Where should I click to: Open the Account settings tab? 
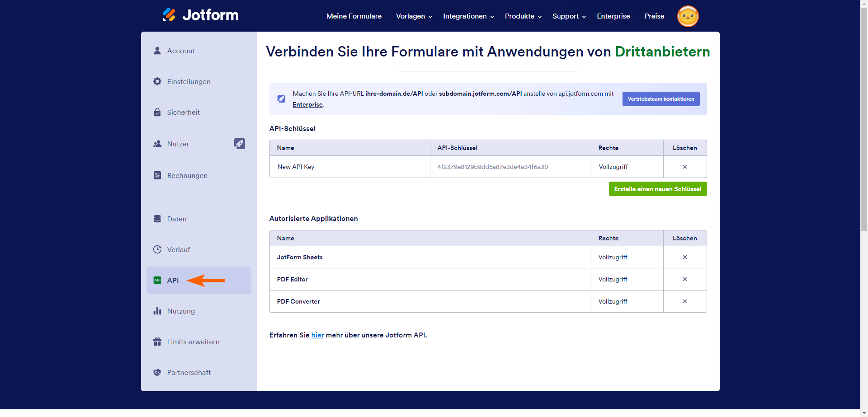tap(199, 51)
